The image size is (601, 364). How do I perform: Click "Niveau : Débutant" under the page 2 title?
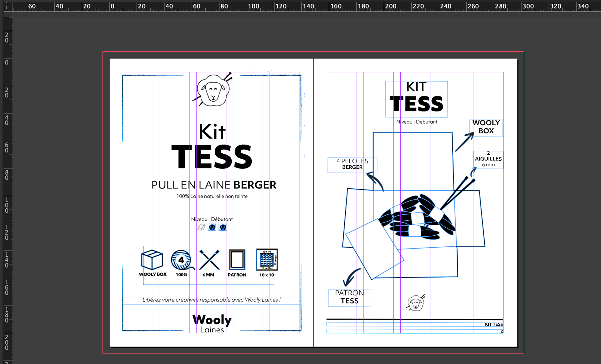tap(417, 122)
